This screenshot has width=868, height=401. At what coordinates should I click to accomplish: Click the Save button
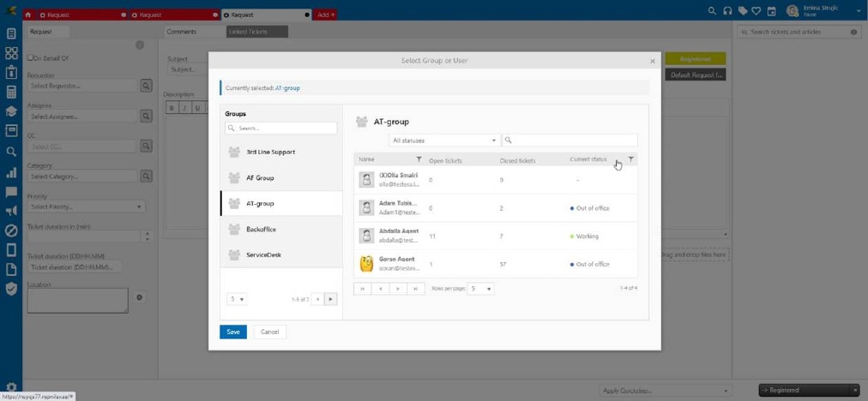pyautogui.click(x=232, y=332)
